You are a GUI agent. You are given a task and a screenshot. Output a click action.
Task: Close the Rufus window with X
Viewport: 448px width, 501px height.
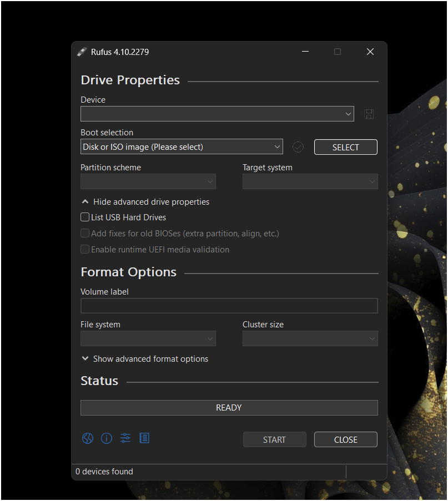pyautogui.click(x=370, y=52)
